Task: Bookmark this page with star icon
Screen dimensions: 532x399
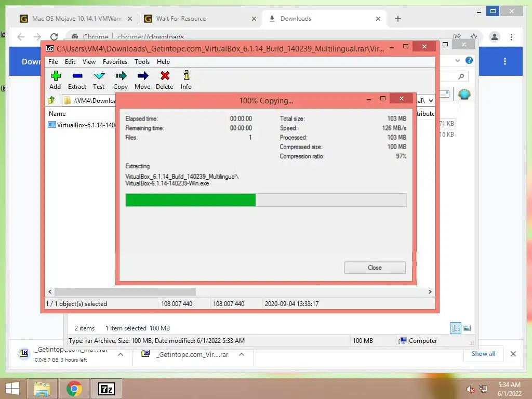Action: click(474, 36)
